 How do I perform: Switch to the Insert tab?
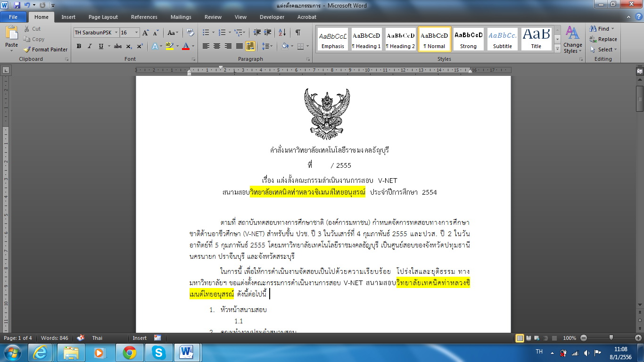click(x=68, y=17)
